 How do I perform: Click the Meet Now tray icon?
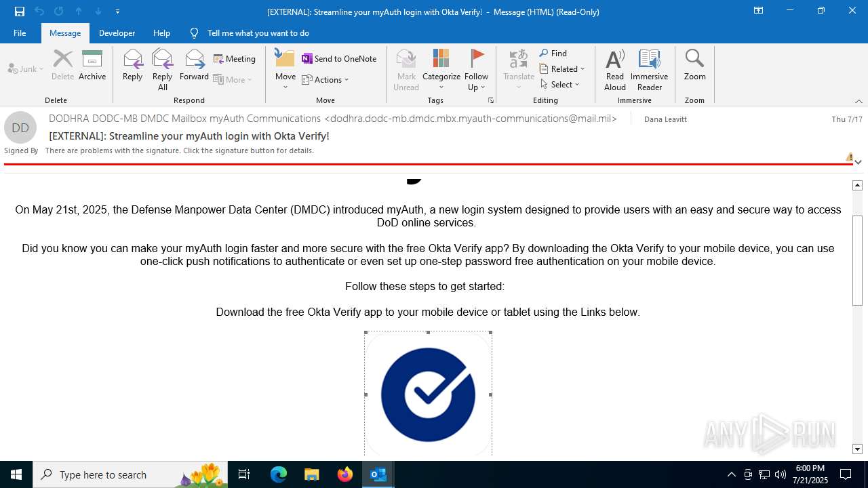748,474
